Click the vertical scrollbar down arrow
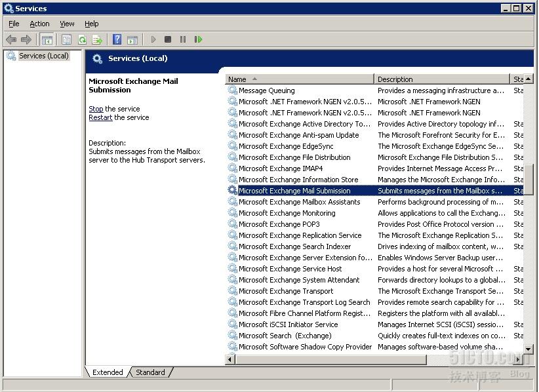The width and height of the screenshot is (539, 392). tap(529, 348)
